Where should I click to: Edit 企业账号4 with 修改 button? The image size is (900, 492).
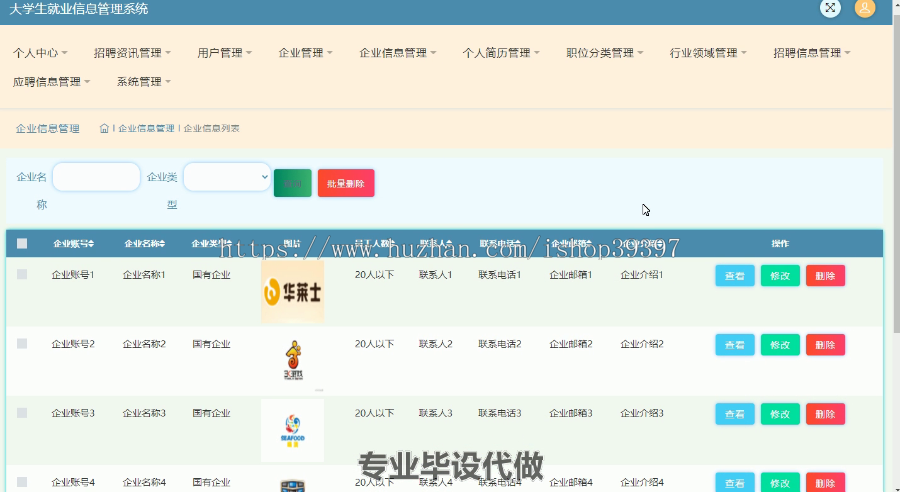coord(780,482)
